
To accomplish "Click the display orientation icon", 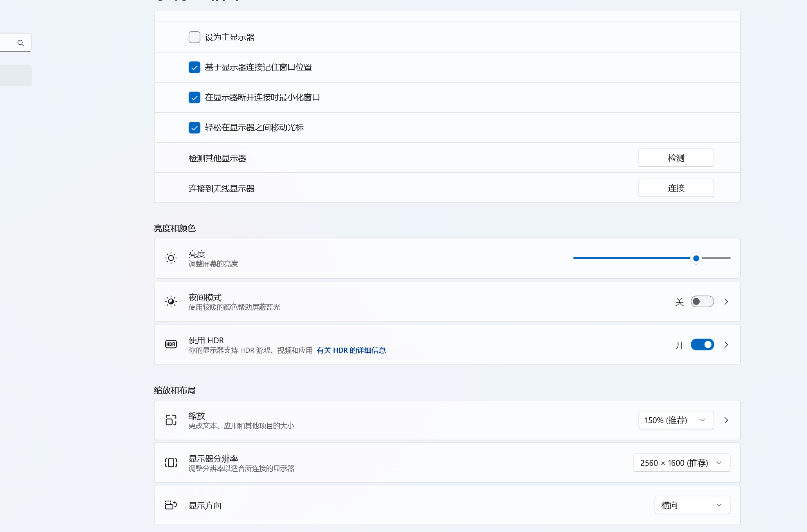I will coord(171,505).
